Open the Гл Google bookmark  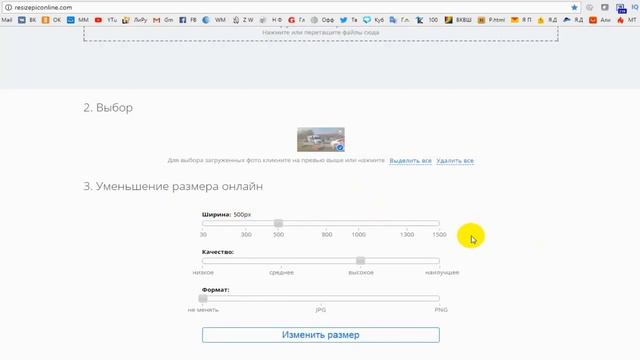coord(296,20)
